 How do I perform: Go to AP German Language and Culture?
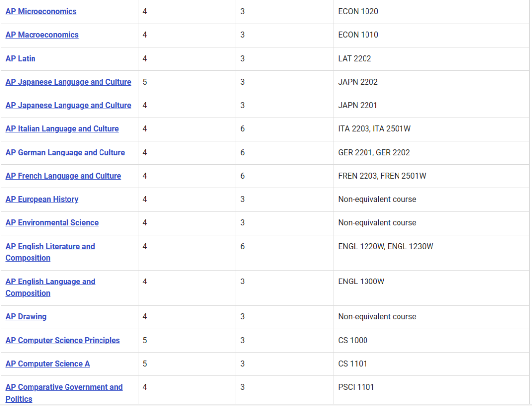coord(65,153)
